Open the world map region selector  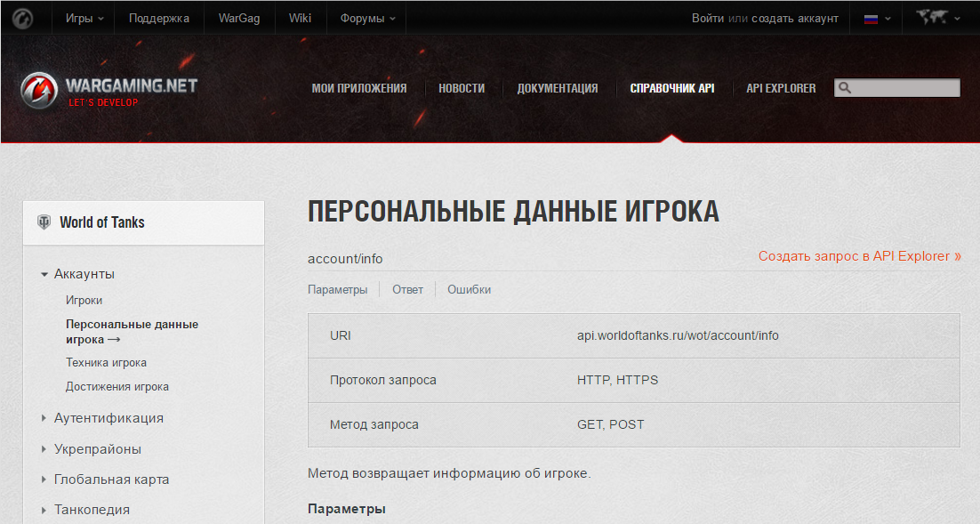pyautogui.click(x=938, y=18)
